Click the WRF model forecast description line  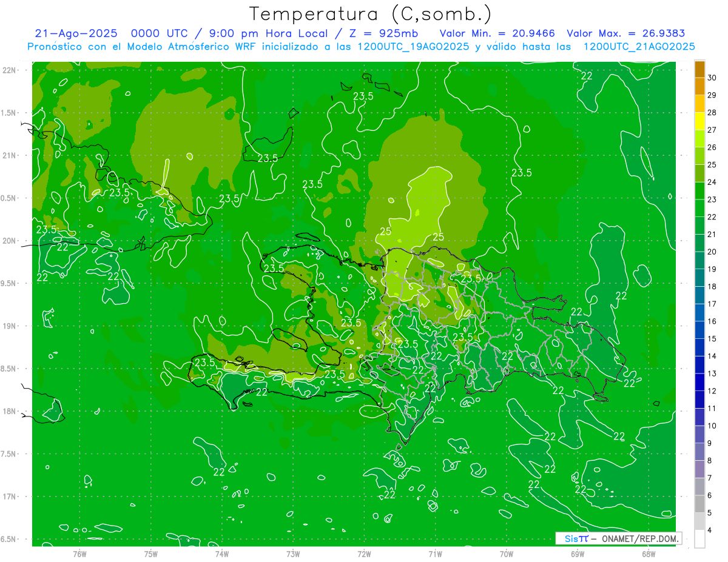tap(361, 47)
